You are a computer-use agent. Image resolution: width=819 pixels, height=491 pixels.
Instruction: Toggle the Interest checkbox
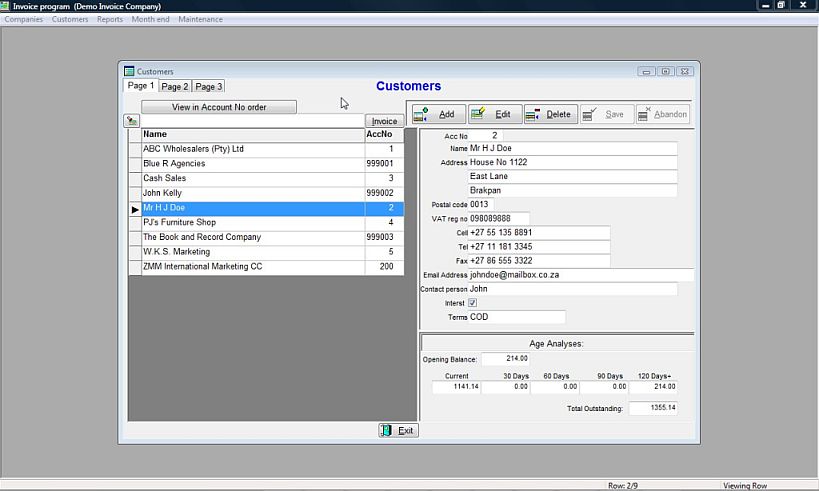pyautogui.click(x=473, y=303)
